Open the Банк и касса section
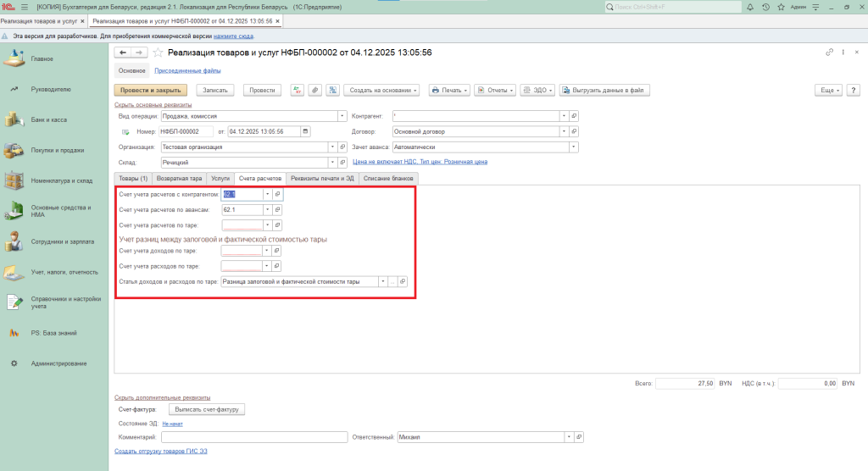 tap(48, 119)
